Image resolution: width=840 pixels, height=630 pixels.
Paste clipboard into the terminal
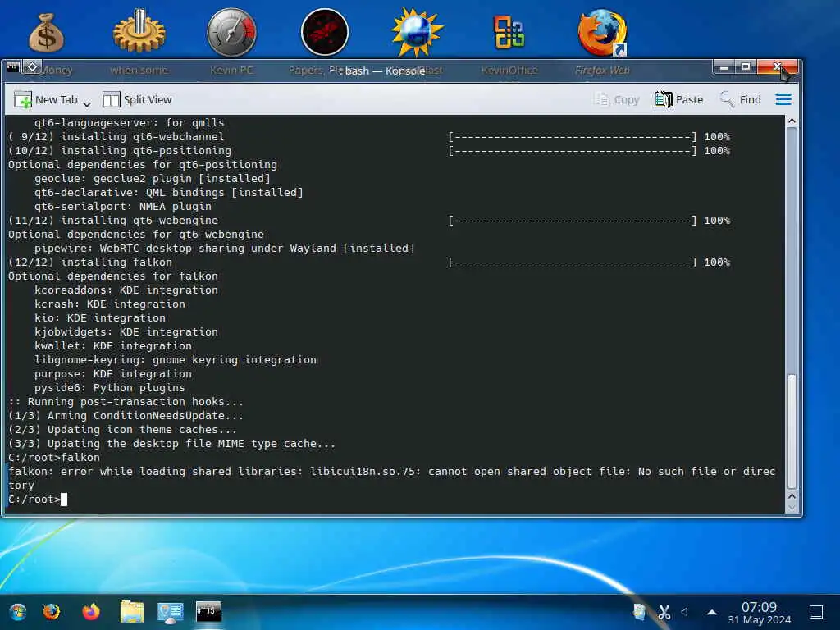678,99
